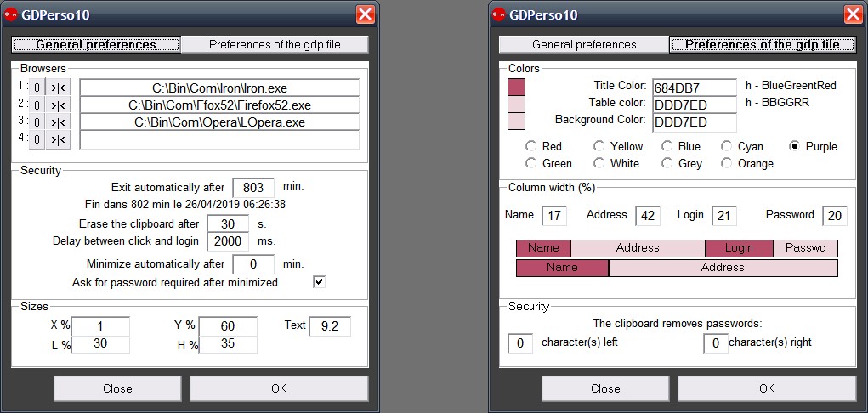Click the '0' button for browser 1
Image resolution: width=868 pixels, height=413 pixels.
pos(37,88)
